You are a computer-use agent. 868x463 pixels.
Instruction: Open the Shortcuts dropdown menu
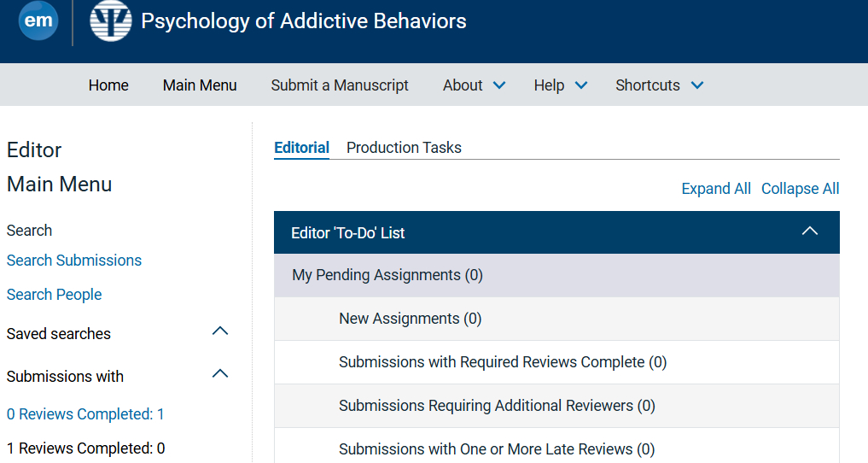659,85
